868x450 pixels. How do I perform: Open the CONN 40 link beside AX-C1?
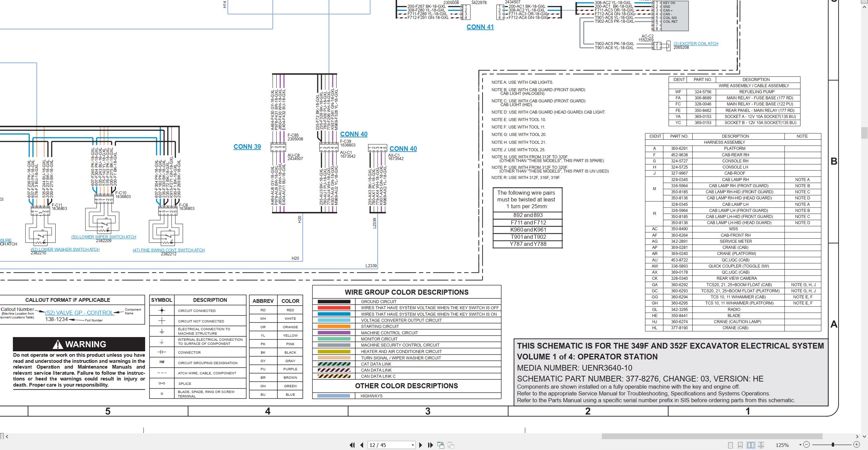[403, 149]
